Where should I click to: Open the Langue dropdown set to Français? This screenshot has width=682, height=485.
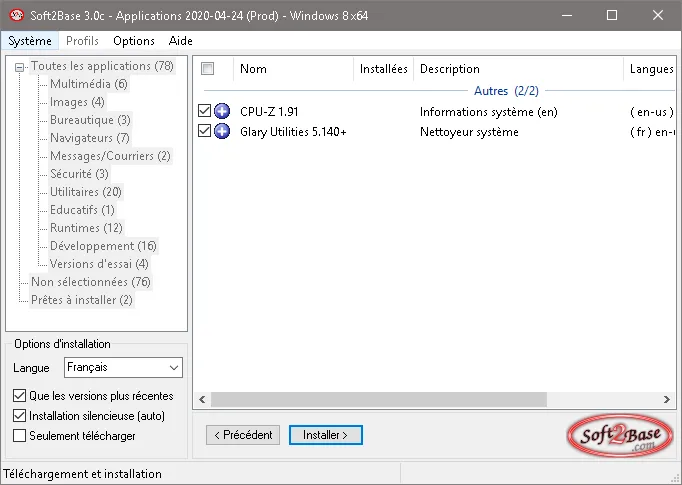coord(124,368)
